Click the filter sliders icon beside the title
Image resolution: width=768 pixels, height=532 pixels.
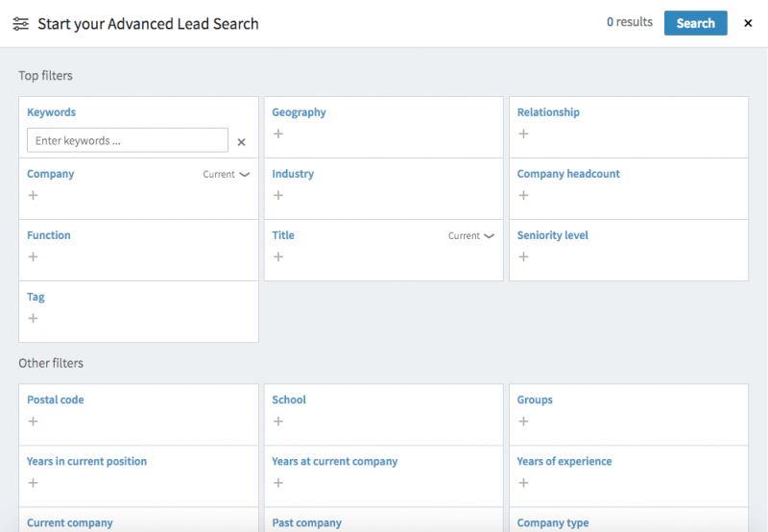pyautogui.click(x=20, y=24)
